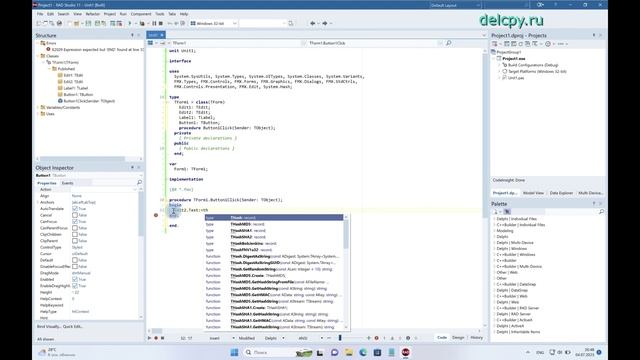Click the Save all printer-like toolbar icon
This screenshot has width=640, height=360.
point(60,23)
